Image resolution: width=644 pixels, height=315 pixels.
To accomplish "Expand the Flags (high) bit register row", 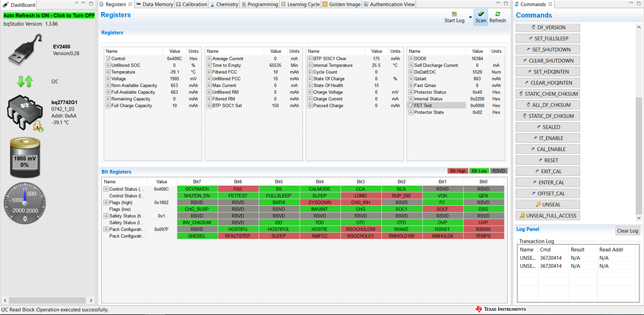I will point(106,202).
